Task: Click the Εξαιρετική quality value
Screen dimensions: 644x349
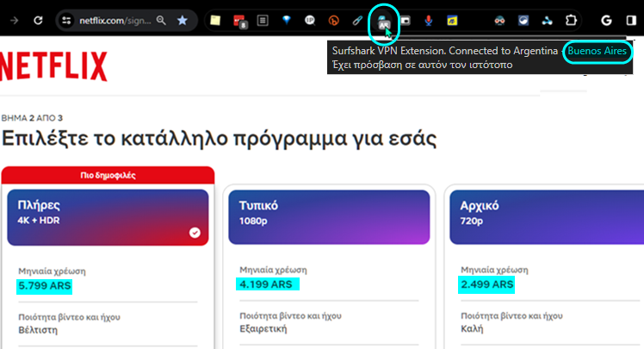Action: [263, 329]
